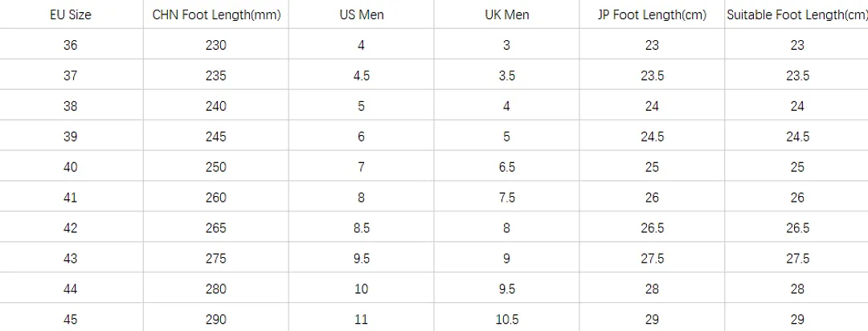
Task: Select the EU size 45 cell
Action: (x=70, y=318)
